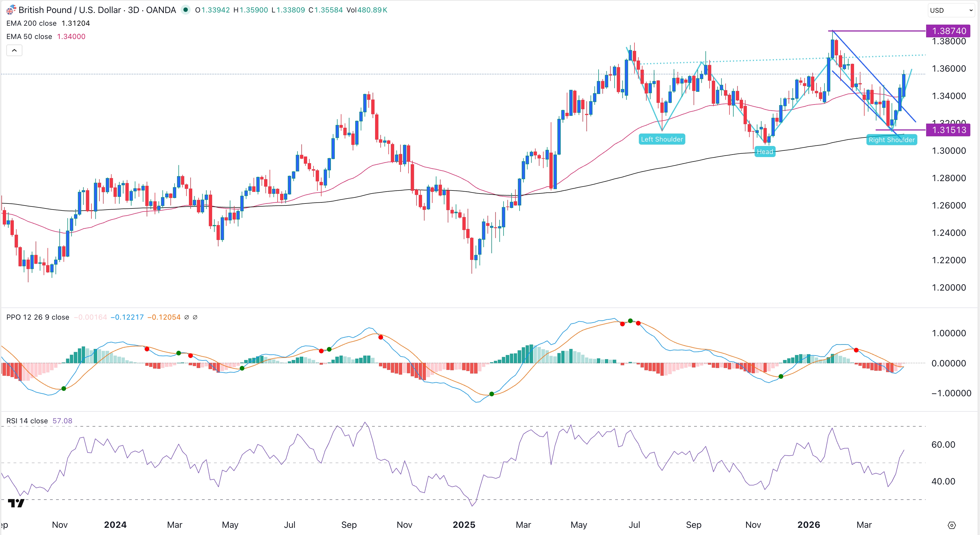Click the first strikethrough circle in PPO legend
The image size is (980, 535).
tap(186, 317)
